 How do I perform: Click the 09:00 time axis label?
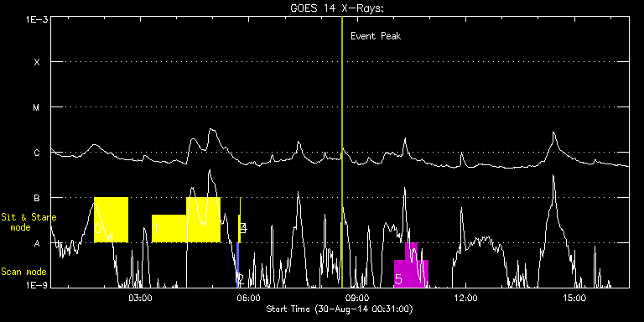coord(358,298)
